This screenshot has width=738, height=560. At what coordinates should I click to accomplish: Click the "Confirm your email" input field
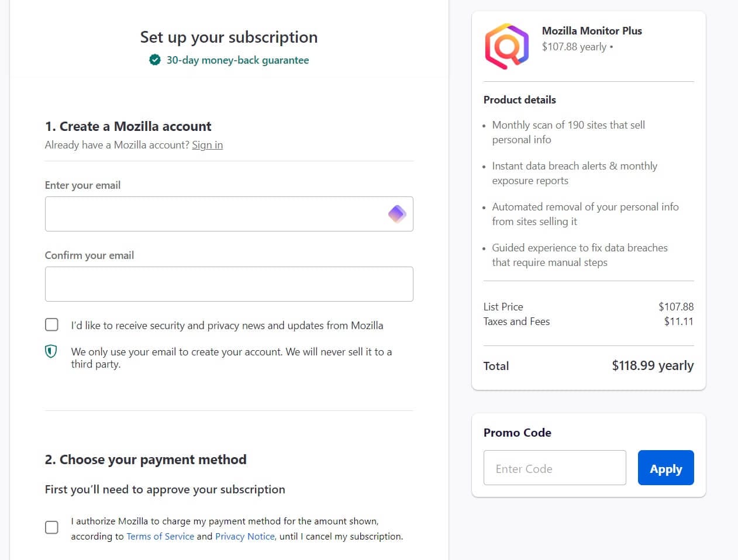click(x=228, y=284)
